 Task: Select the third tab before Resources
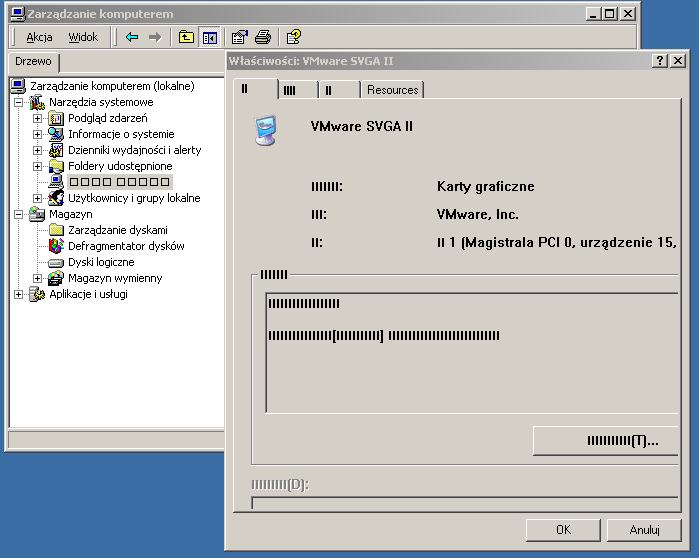click(x=340, y=90)
